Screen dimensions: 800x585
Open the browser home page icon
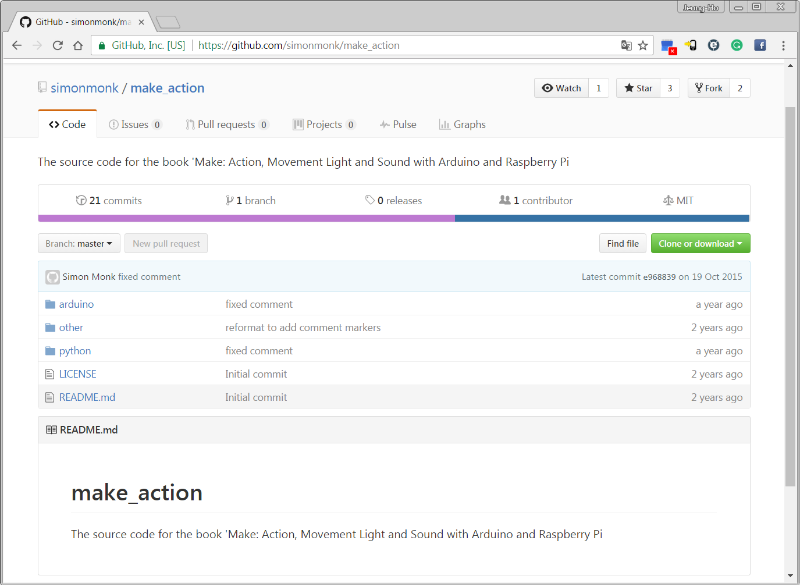pyautogui.click(x=78, y=45)
